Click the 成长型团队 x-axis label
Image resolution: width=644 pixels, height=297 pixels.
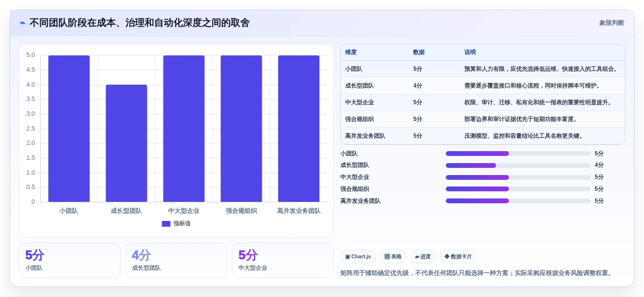click(x=126, y=211)
